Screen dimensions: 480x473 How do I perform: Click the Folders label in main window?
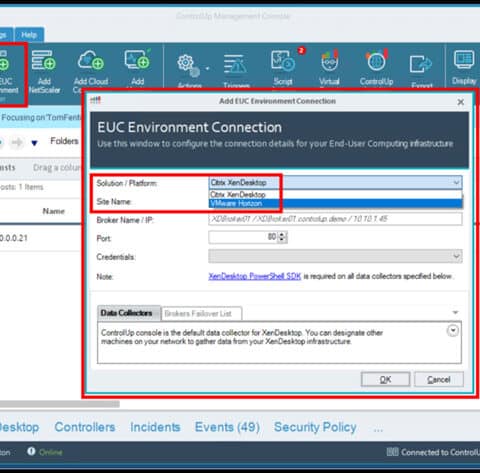(64, 141)
